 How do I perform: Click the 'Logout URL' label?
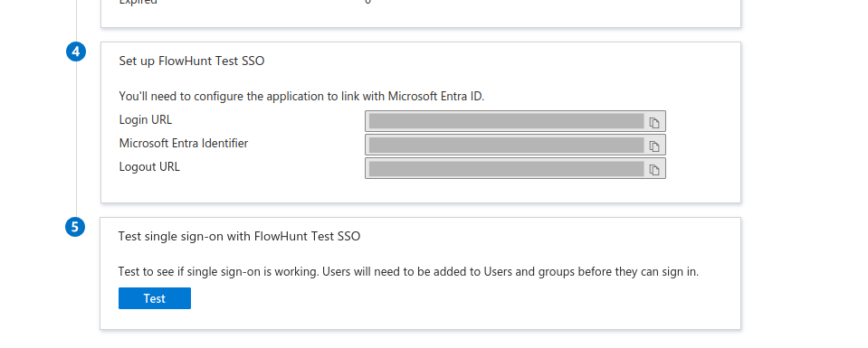149,166
